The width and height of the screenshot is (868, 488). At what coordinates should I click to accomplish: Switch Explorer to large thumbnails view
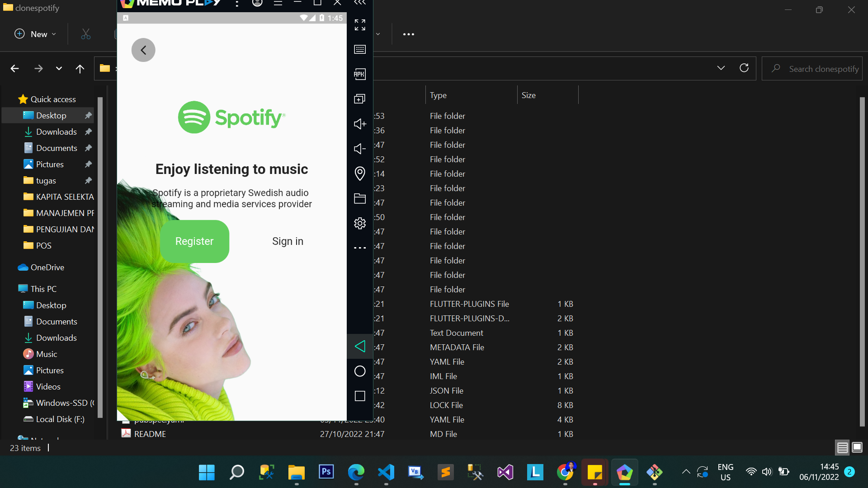tap(857, 447)
